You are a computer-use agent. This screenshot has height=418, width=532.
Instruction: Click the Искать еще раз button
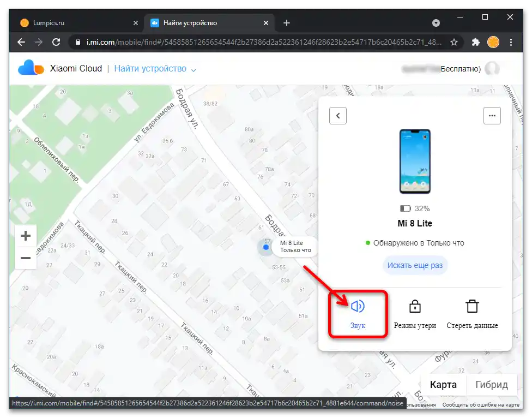[x=415, y=265]
